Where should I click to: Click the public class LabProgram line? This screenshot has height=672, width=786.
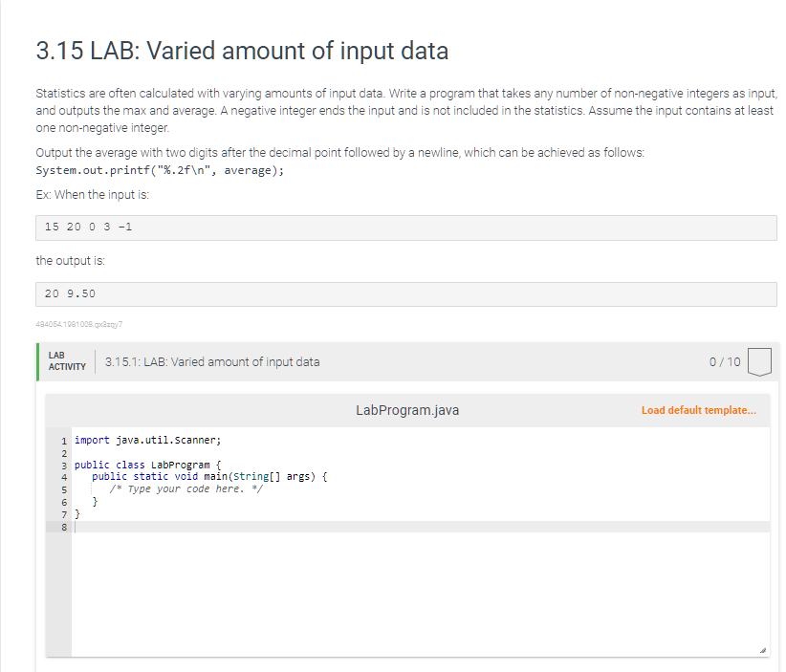(x=148, y=465)
